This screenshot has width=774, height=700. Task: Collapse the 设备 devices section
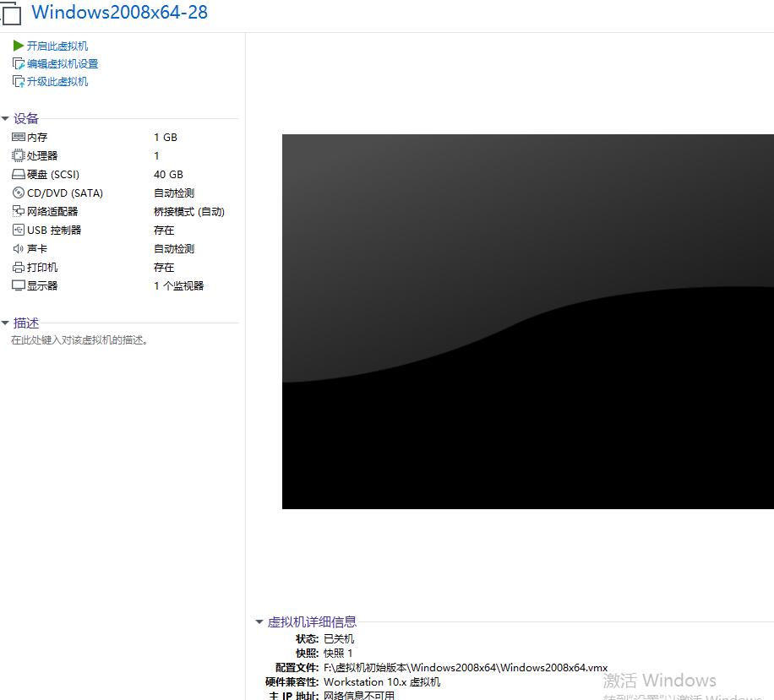5,118
